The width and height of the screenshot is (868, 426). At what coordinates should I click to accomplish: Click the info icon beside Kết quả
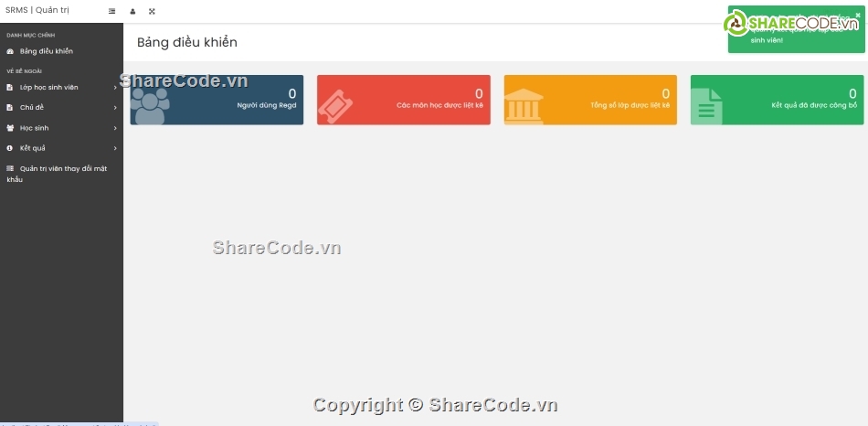10,148
